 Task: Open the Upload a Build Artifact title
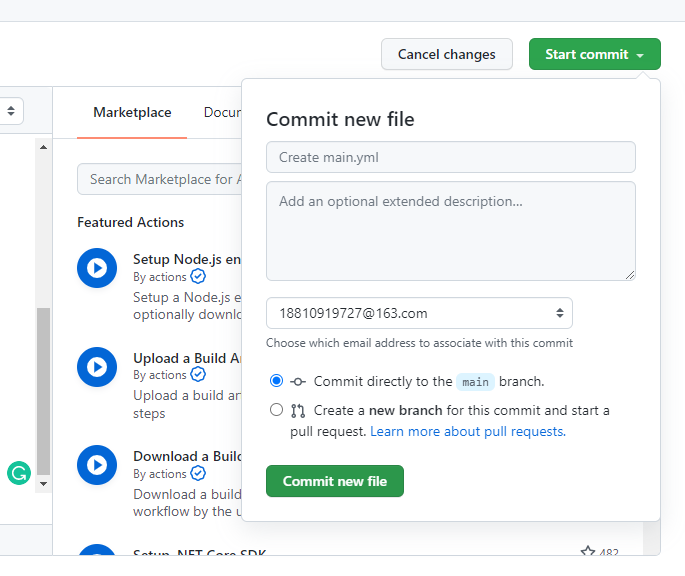[187, 358]
